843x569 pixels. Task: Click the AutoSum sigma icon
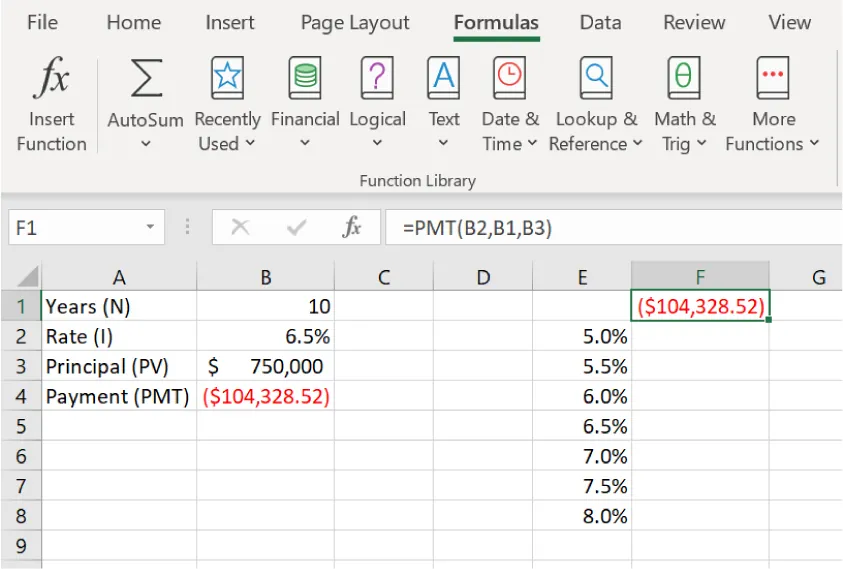tap(146, 78)
